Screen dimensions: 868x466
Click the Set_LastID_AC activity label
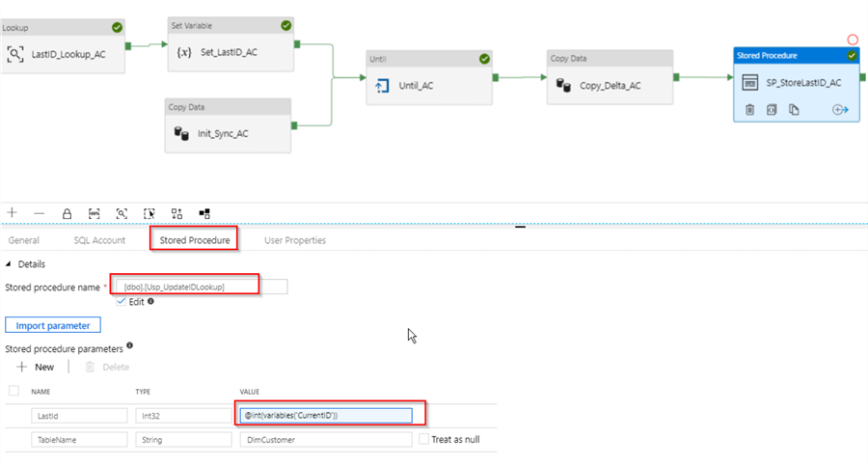click(229, 52)
